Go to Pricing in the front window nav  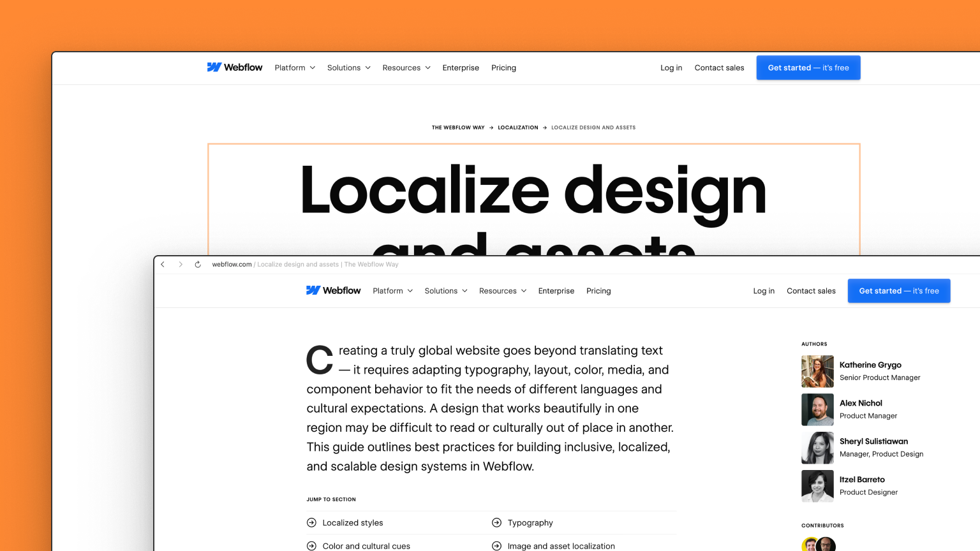pyautogui.click(x=598, y=291)
